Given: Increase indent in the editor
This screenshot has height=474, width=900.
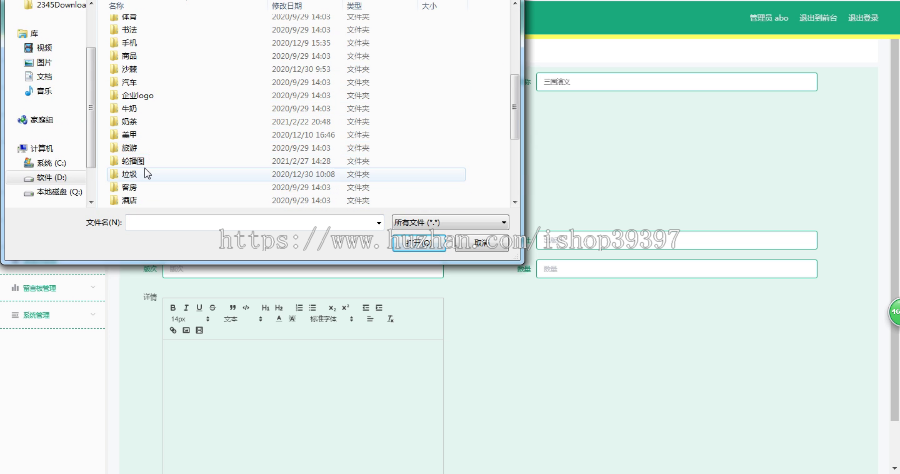Looking at the screenshot, I should coord(379,308).
